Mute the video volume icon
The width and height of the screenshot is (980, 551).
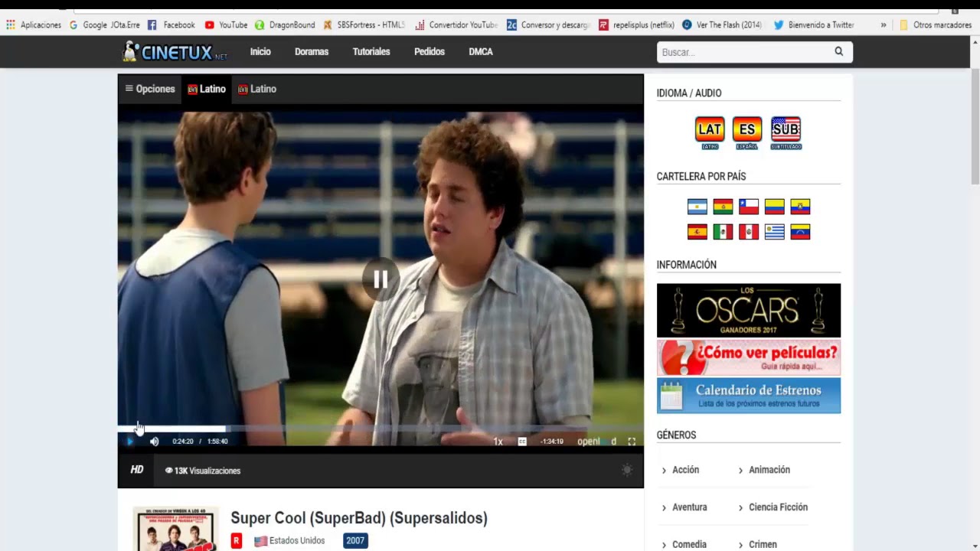154,442
